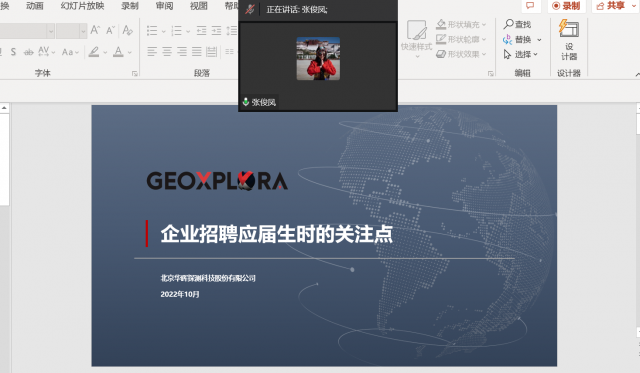Select the bullet list icon
Image resolution: width=640 pixels, height=373 pixels.
152,31
